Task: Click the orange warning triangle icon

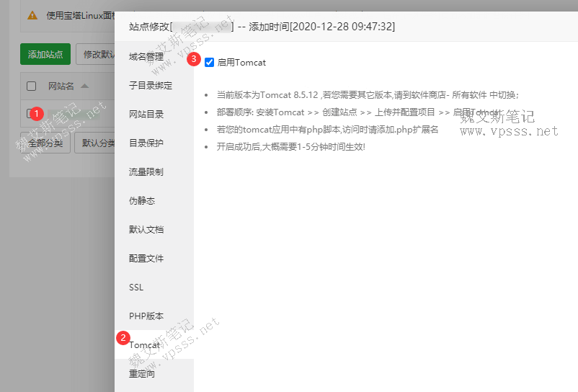Action: pyautogui.click(x=32, y=15)
